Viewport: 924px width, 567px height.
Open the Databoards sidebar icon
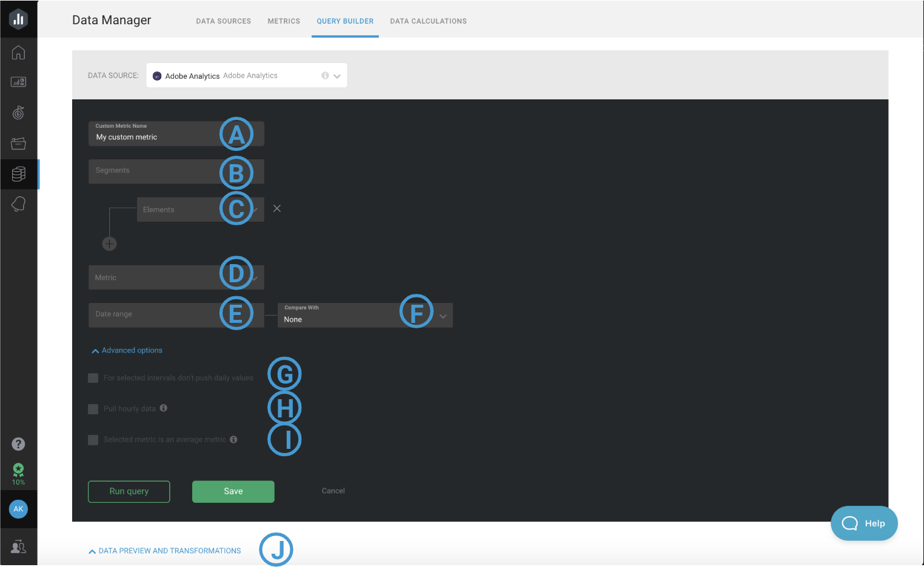point(19,82)
